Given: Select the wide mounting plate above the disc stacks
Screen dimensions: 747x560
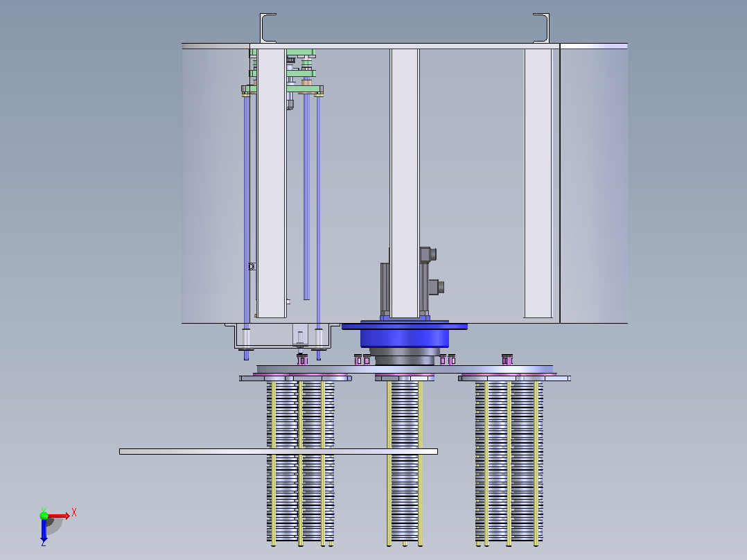Looking at the screenshot, I should click(x=405, y=369).
